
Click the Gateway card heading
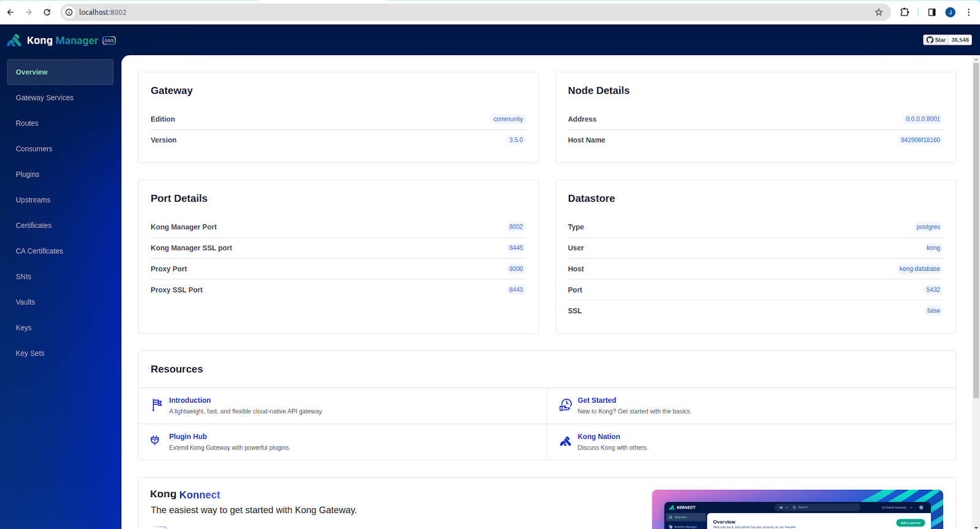pyautogui.click(x=171, y=91)
